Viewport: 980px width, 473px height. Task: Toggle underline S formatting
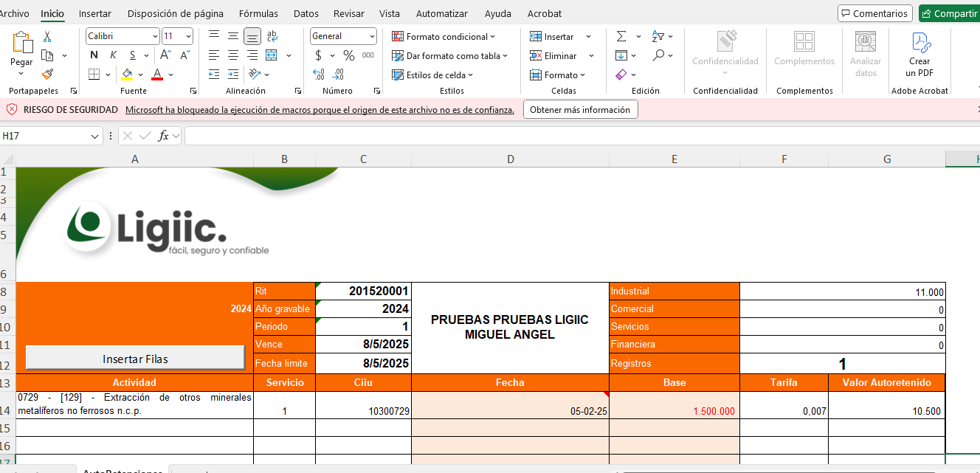click(132, 55)
